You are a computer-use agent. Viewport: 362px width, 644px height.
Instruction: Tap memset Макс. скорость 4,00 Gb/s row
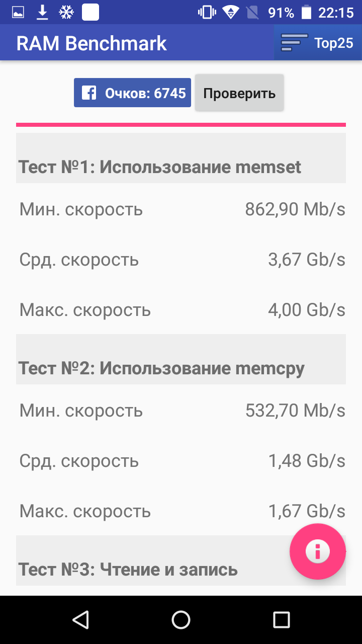point(181,309)
